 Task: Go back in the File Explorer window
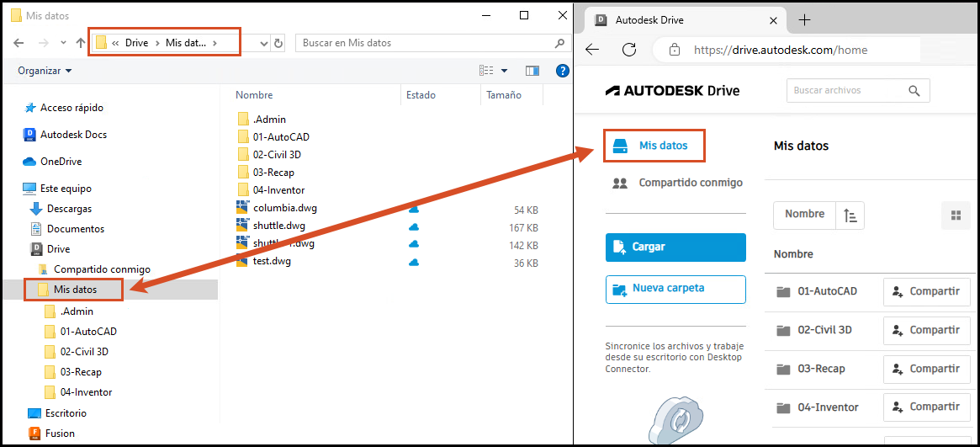(19, 43)
